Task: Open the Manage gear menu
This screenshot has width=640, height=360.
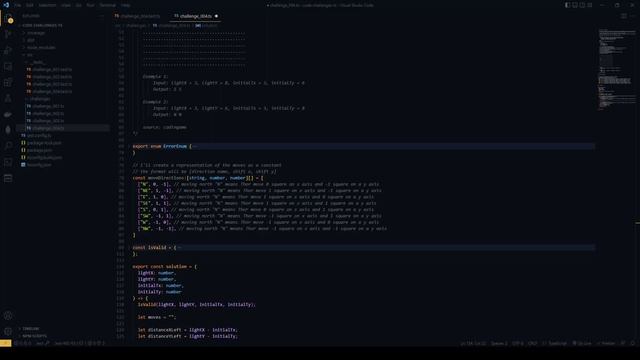Action: (x=8, y=331)
